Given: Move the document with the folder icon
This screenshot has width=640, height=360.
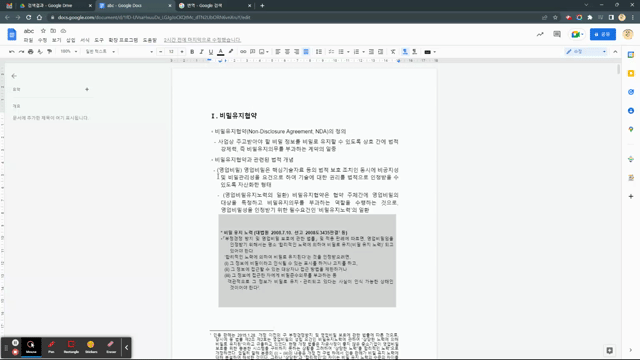Looking at the screenshot, I should pyautogui.click(x=53, y=31).
